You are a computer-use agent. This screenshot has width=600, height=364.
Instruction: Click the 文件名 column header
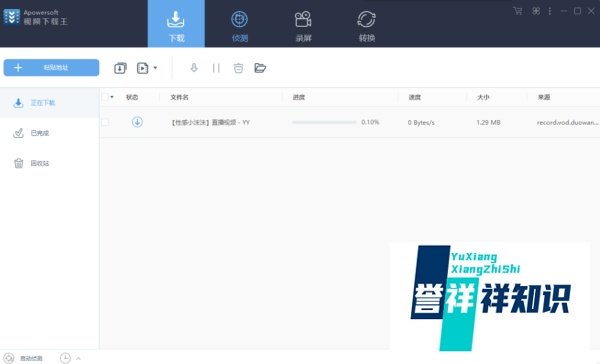pyautogui.click(x=179, y=97)
